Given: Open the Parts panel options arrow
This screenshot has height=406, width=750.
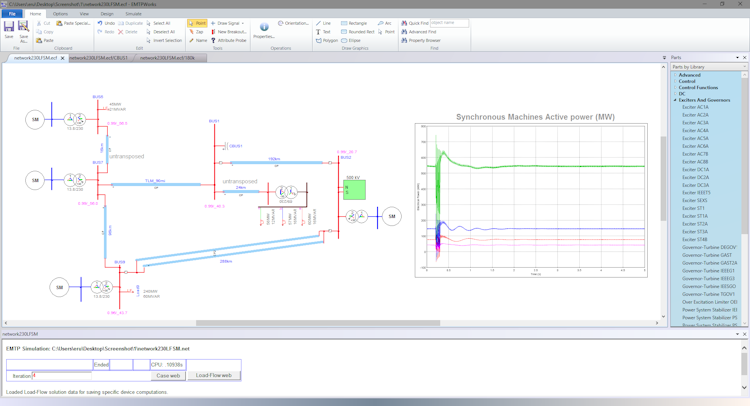Looking at the screenshot, I should pos(737,57).
